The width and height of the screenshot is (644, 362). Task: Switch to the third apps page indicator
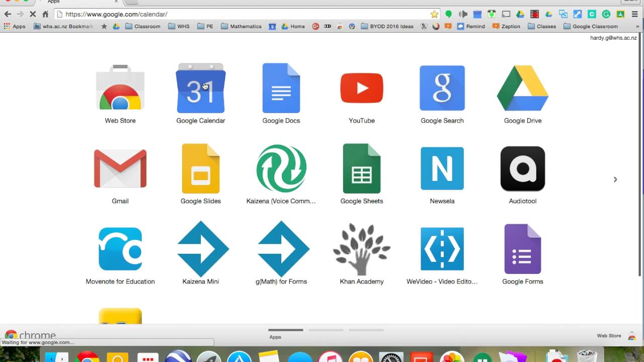(x=366, y=330)
